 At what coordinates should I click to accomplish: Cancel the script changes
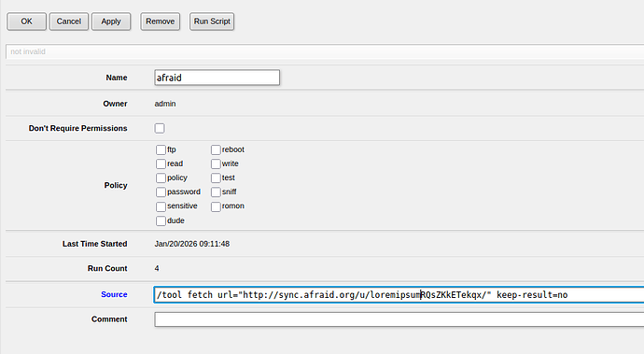pos(68,21)
